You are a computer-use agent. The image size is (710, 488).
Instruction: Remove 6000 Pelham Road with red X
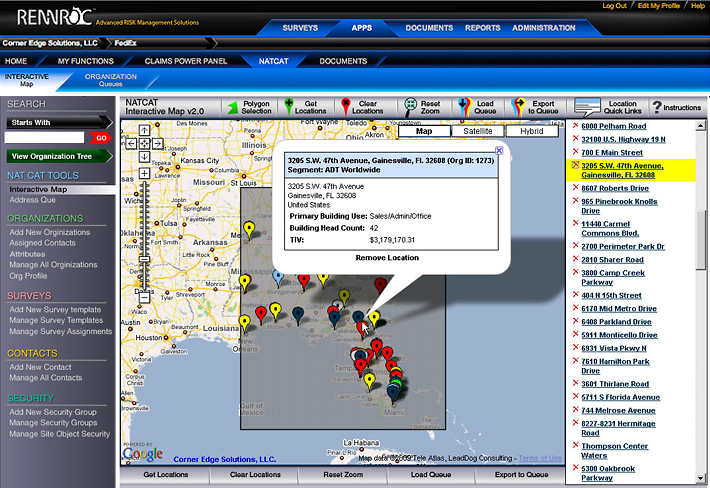(576, 125)
